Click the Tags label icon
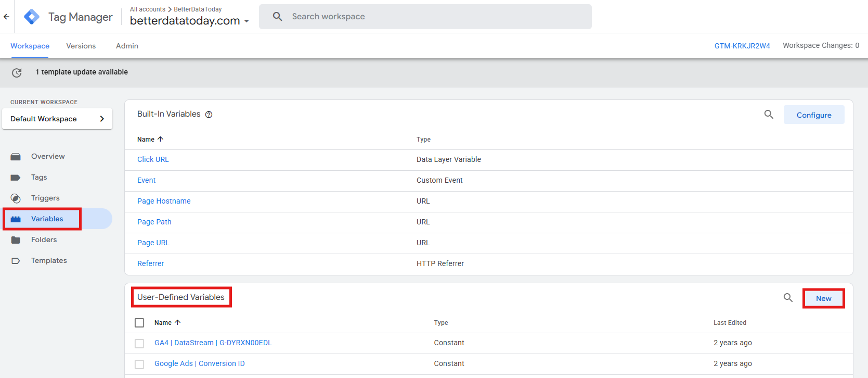Image resolution: width=868 pixels, height=378 pixels. coord(16,178)
